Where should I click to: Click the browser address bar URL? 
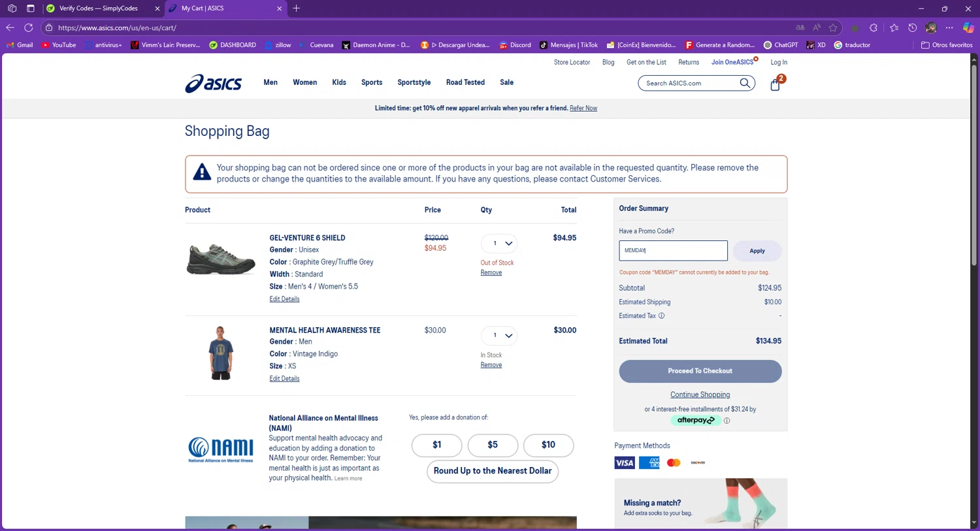pos(117,27)
